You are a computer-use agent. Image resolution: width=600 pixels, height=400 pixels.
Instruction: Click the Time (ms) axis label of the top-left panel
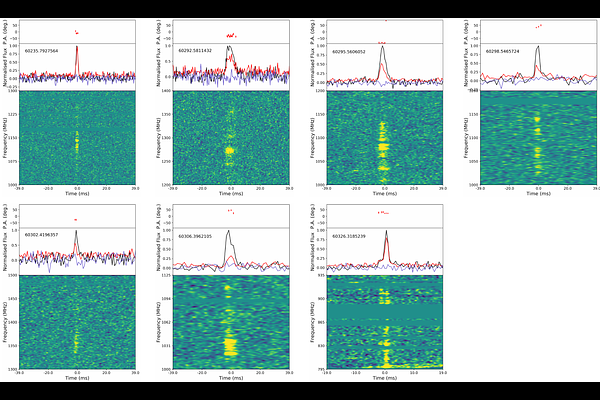point(77,192)
